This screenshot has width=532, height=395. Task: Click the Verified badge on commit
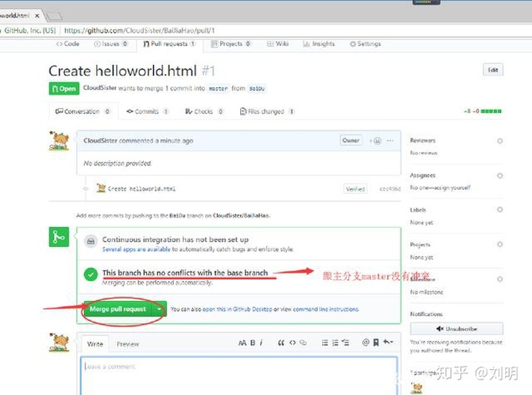click(x=355, y=189)
